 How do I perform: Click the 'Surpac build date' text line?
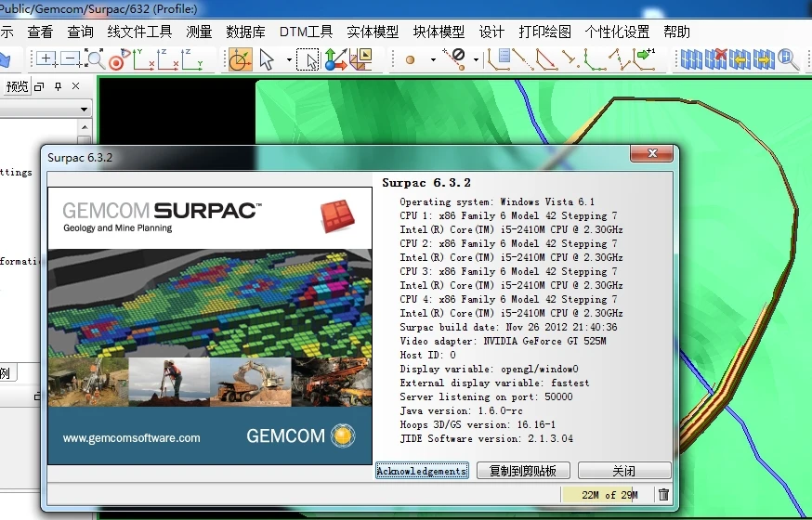click(x=508, y=327)
